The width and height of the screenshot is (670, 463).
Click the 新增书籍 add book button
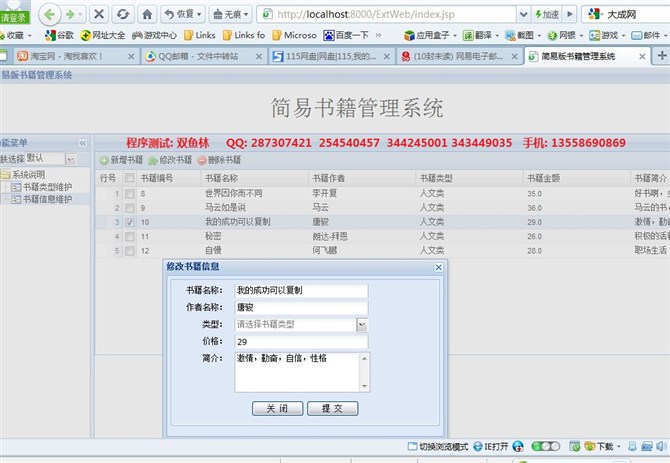point(121,160)
